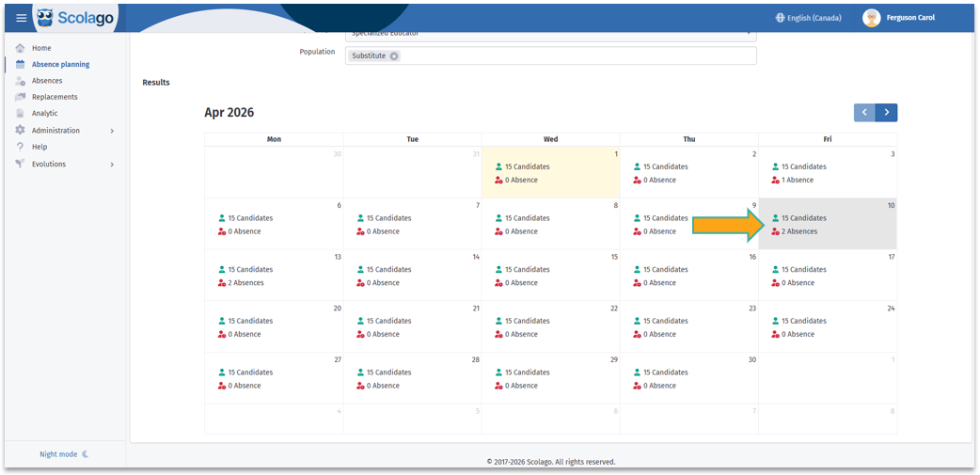980x475 pixels.
Task: Click '0 Absence' on April 23
Action: (660, 334)
